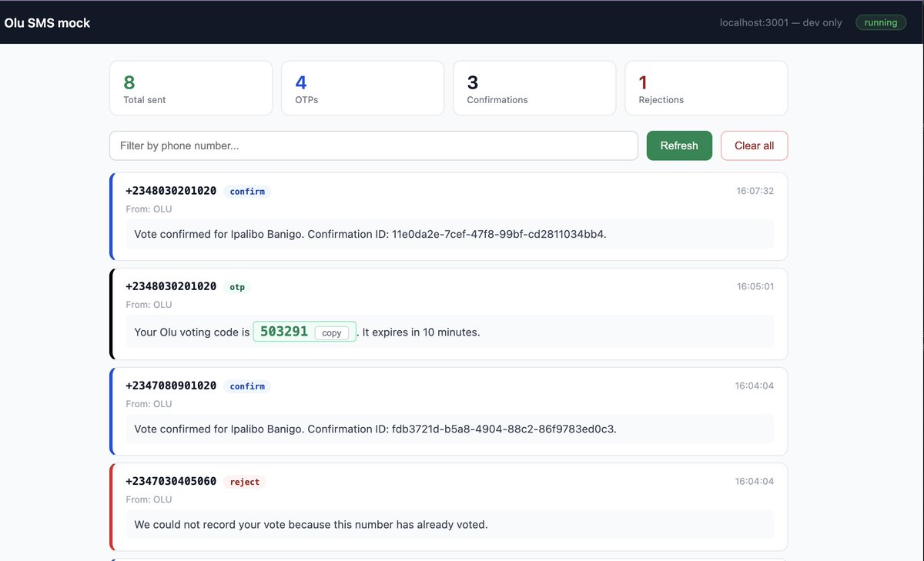Image resolution: width=924 pixels, height=561 pixels.
Task: Click the running status badge
Action: [881, 22]
